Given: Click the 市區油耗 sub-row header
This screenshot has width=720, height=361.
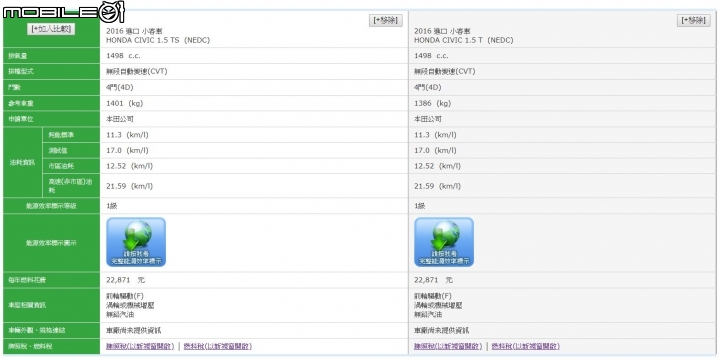Looking at the screenshot, I should [71, 166].
